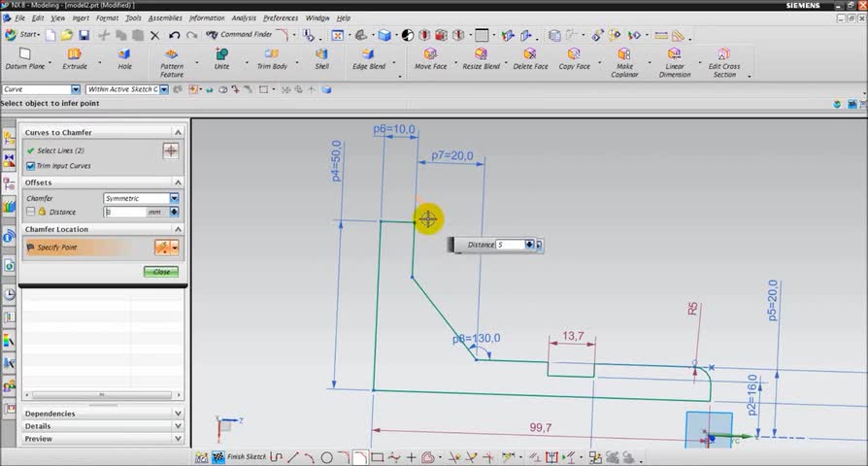Image resolution: width=868 pixels, height=466 pixels.
Task: Click the select lines crosshair icon
Action: [x=171, y=150]
